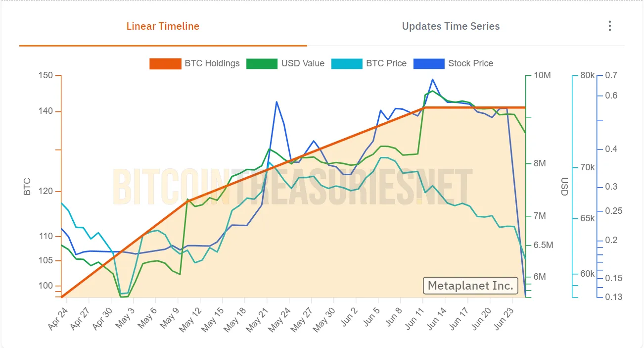The height and width of the screenshot is (348, 644).
Task: Click the May 21 stock price spike
Action: pos(276,102)
